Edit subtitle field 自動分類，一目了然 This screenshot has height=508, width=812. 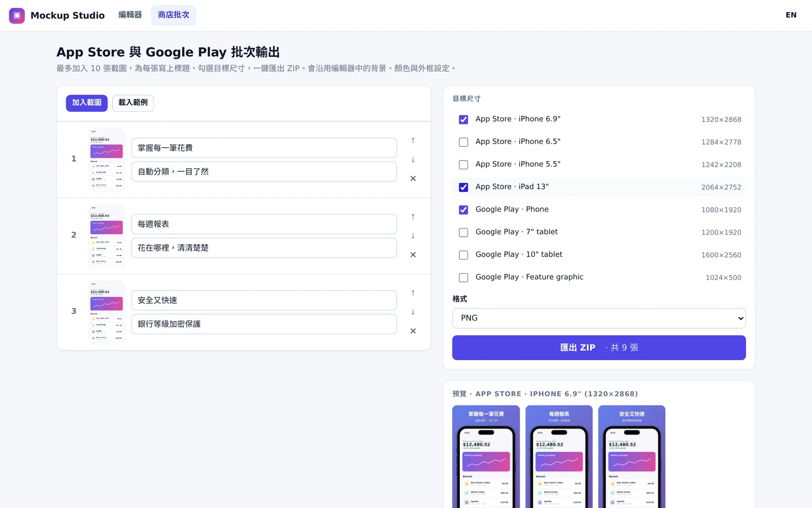pyautogui.click(x=264, y=172)
